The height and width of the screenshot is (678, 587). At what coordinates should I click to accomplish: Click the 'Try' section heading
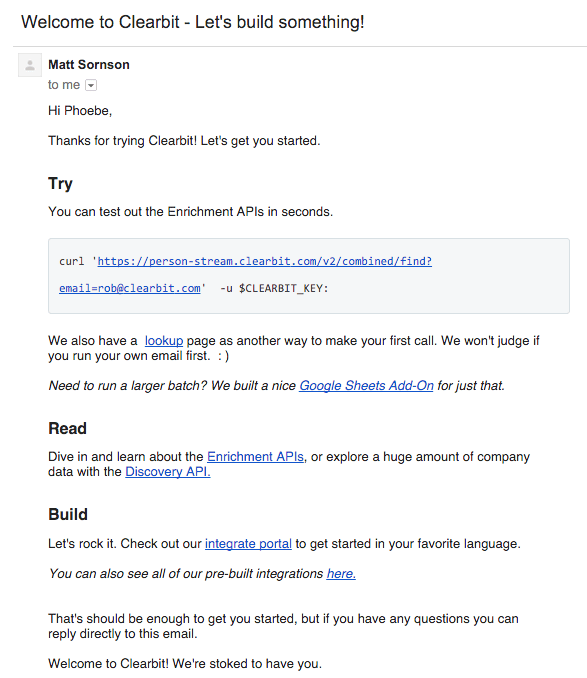pyautogui.click(x=61, y=183)
